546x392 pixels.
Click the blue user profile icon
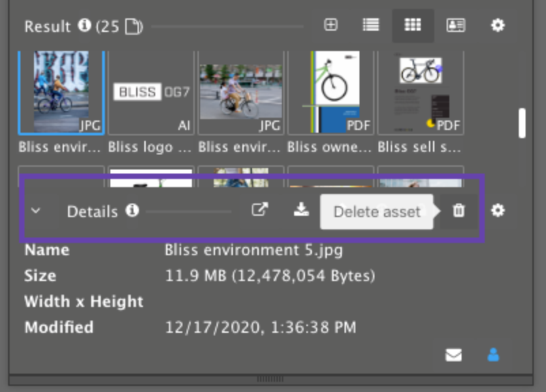tap(494, 355)
